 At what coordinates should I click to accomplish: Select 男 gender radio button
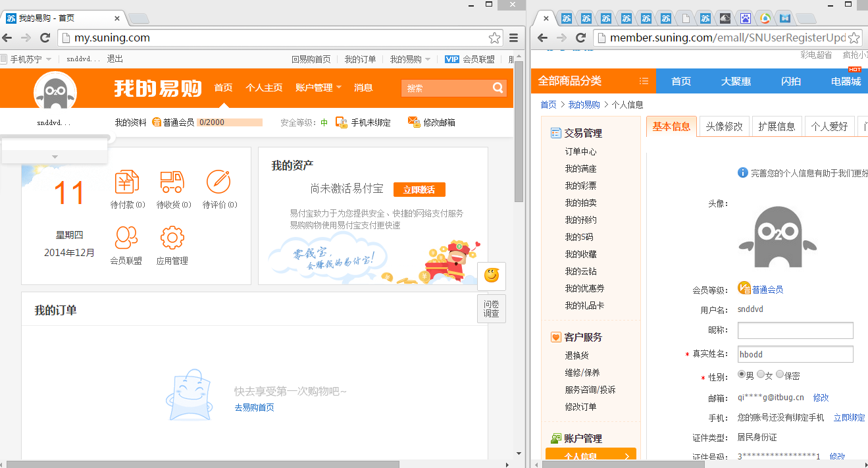[x=742, y=375]
